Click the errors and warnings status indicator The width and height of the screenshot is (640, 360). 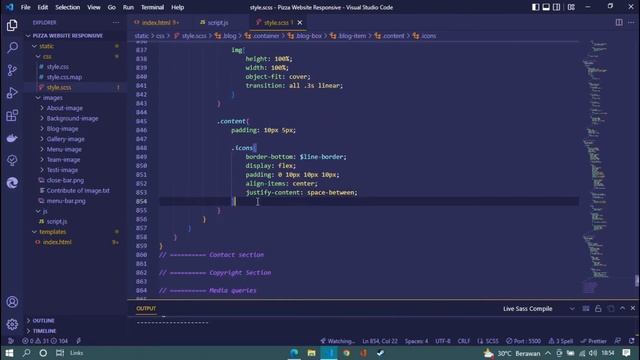(x=45, y=341)
